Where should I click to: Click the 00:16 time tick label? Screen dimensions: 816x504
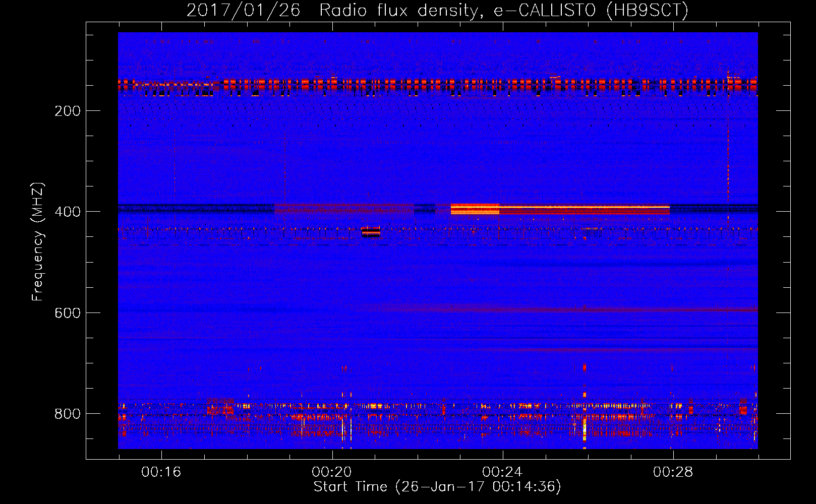(x=161, y=472)
